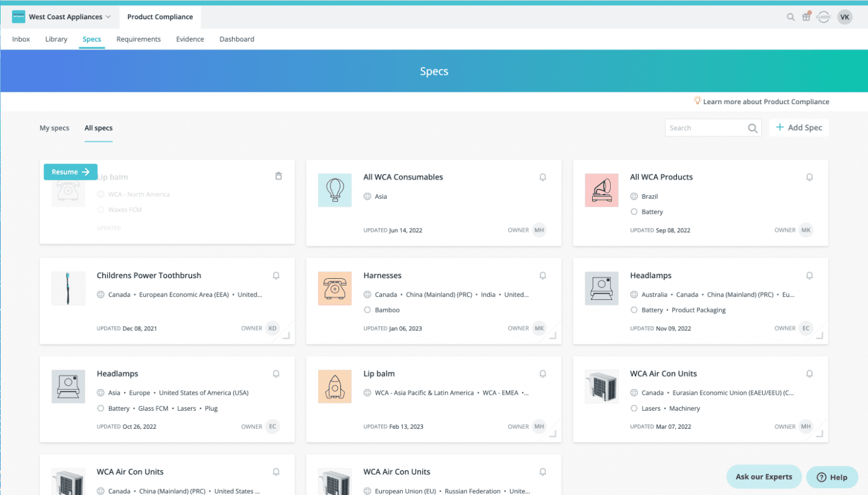This screenshot has width=868, height=495.
Task: Open the gift notifications icon
Action: click(x=806, y=17)
